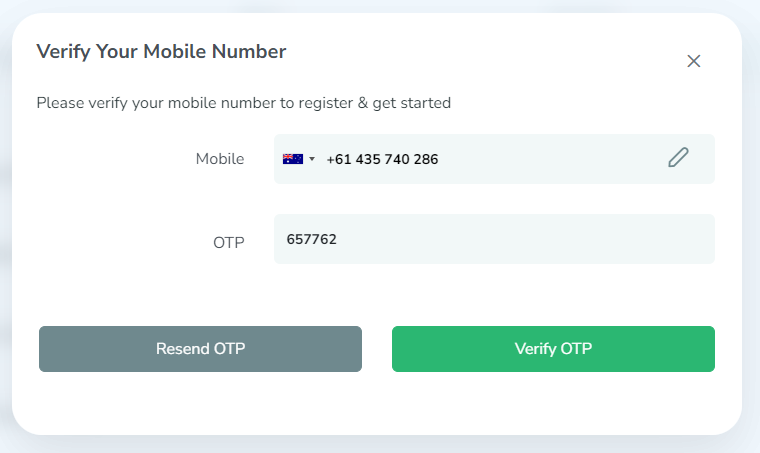Click the "Please verify your mobile number" instruction text
The height and width of the screenshot is (453, 760).
[243, 102]
